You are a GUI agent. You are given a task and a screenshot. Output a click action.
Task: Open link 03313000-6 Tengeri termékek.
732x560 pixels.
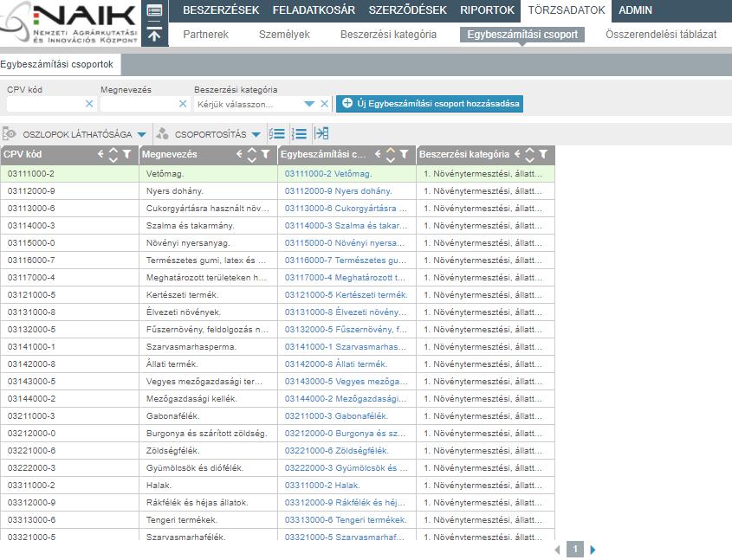346,519
